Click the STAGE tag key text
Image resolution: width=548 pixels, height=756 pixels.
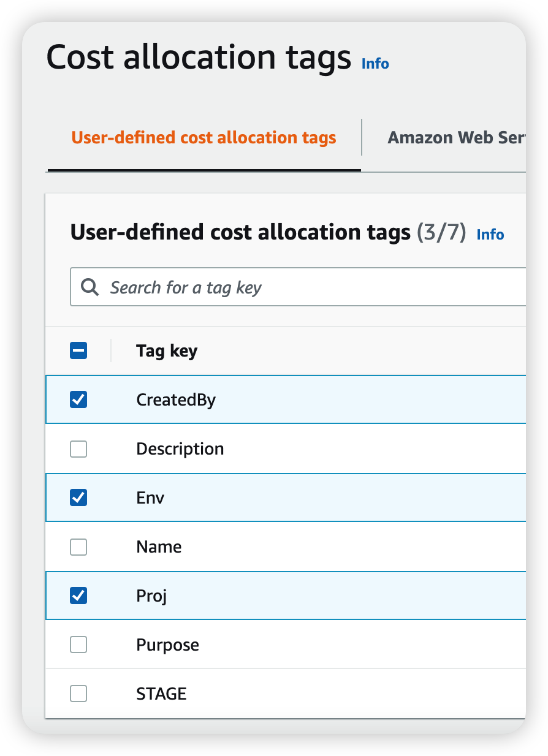(161, 694)
